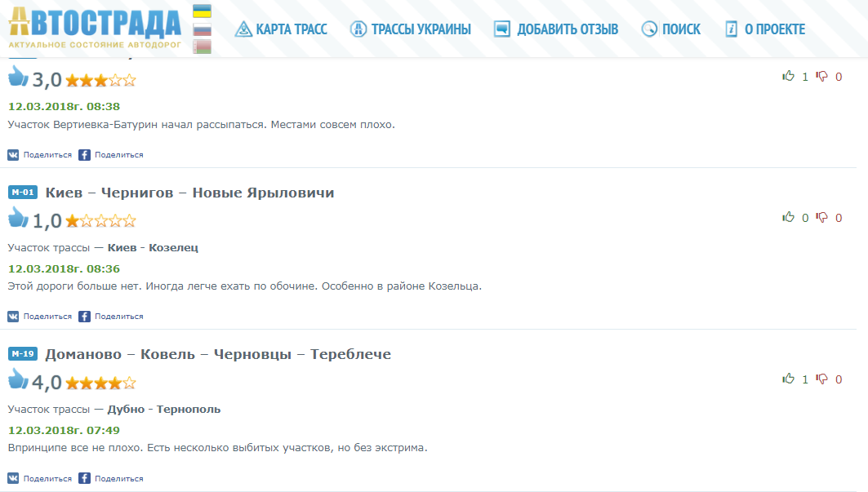868x492 pixels.
Task: Dislike the Киев – Чернигов review
Action: [x=822, y=218]
